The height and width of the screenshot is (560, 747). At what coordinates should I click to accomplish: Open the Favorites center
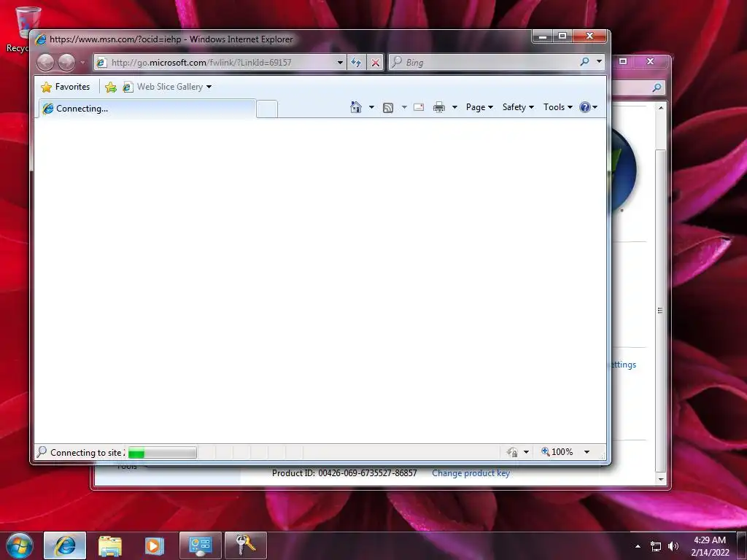66,87
